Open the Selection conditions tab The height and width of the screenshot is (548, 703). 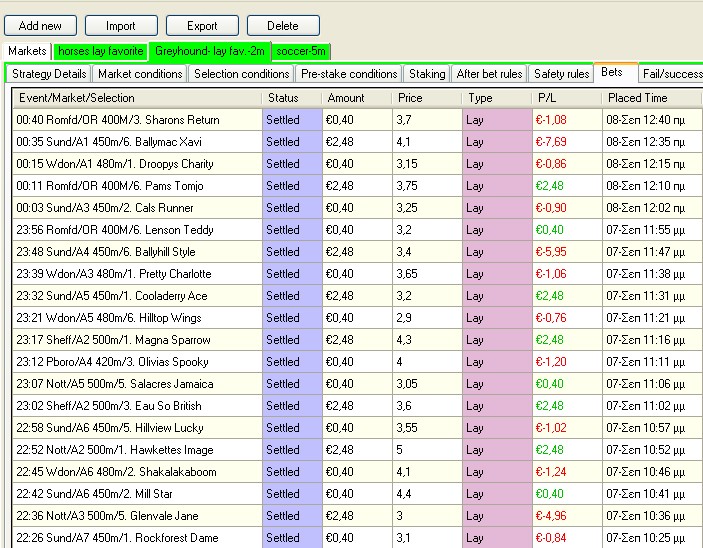242,74
